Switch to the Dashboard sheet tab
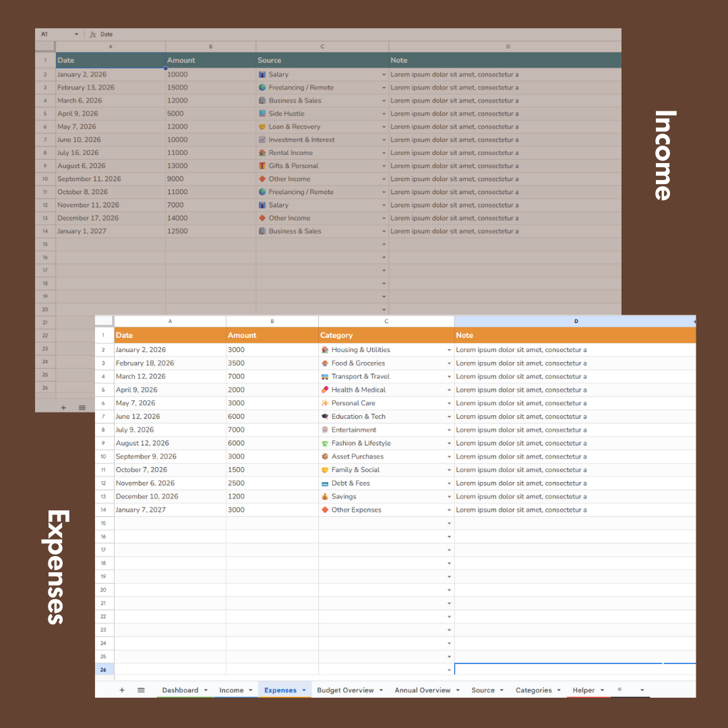728x728 pixels. [180, 690]
